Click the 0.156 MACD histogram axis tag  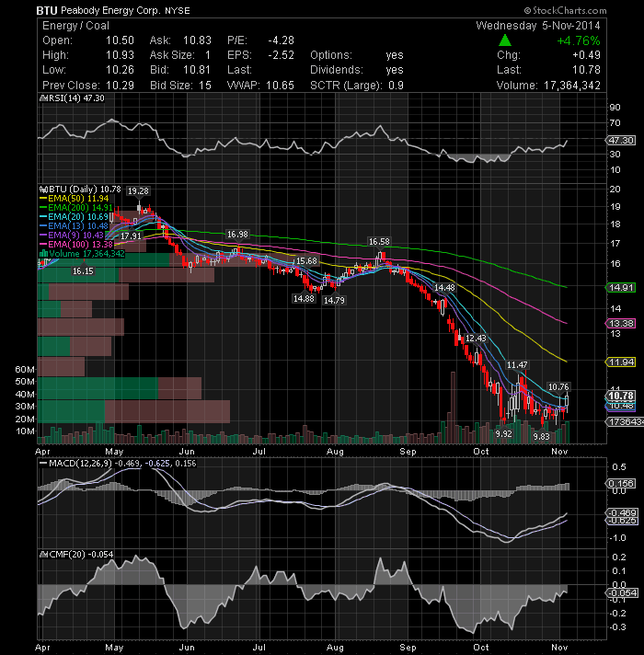pos(621,483)
